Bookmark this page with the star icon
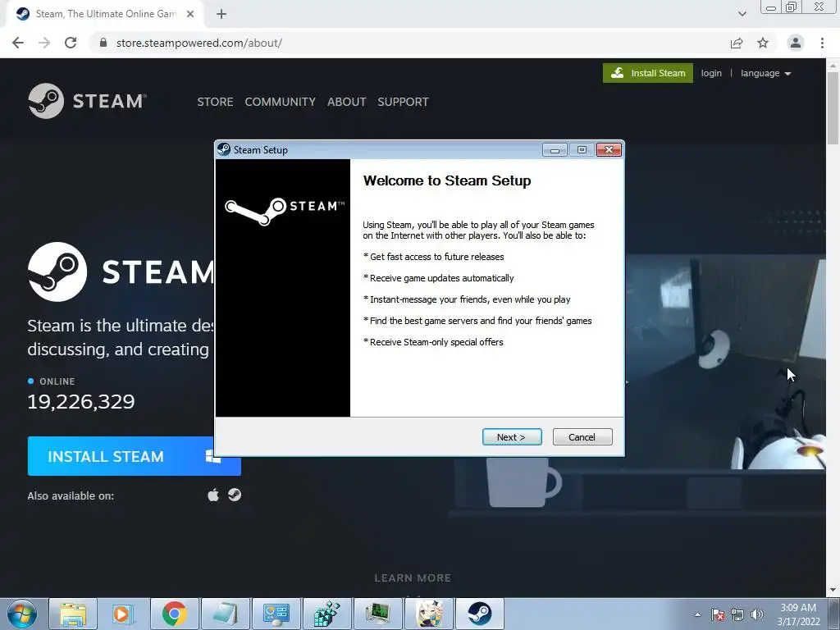840x630 pixels. tap(763, 43)
